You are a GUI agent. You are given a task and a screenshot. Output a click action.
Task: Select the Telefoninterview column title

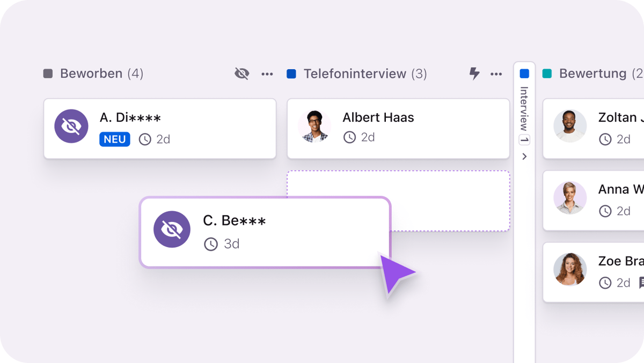[x=355, y=73]
